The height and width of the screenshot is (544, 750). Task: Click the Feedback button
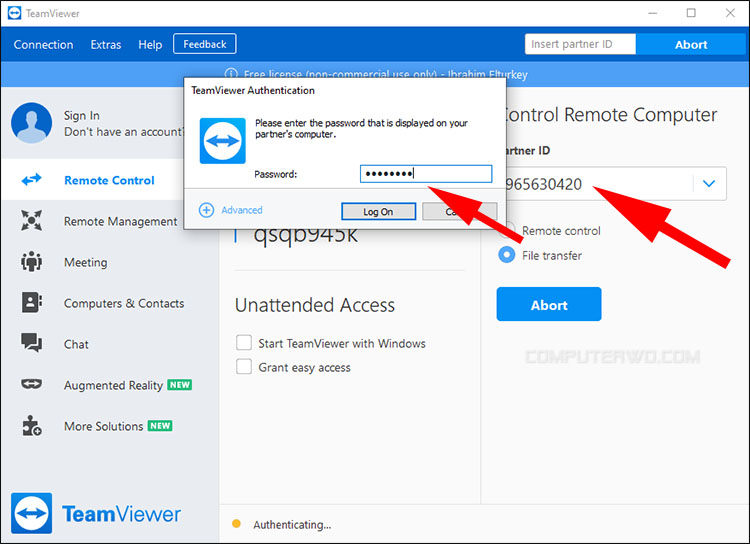[x=205, y=44]
